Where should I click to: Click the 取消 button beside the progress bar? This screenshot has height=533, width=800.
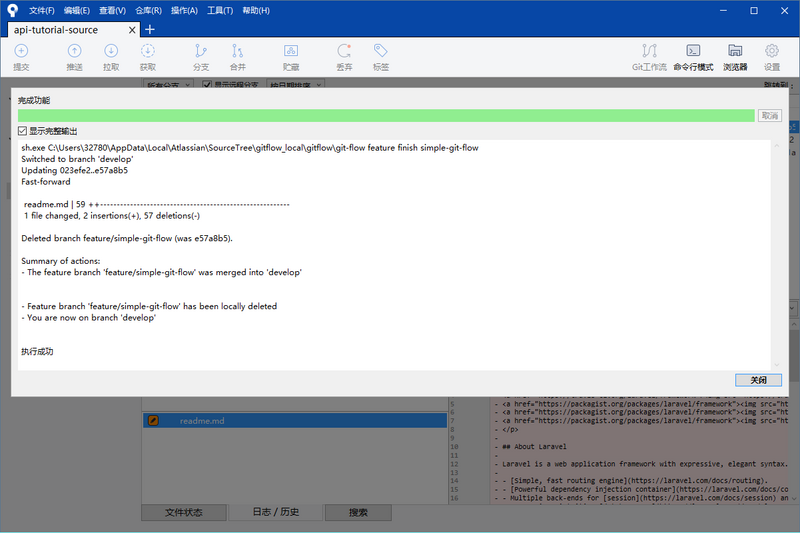[x=769, y=116]
